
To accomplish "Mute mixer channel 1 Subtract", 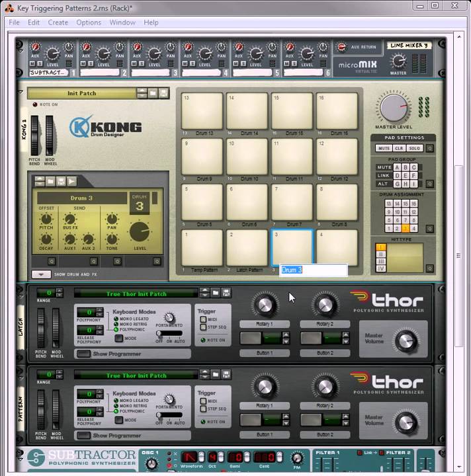I will pyautogui.click(x=32, y=63).
